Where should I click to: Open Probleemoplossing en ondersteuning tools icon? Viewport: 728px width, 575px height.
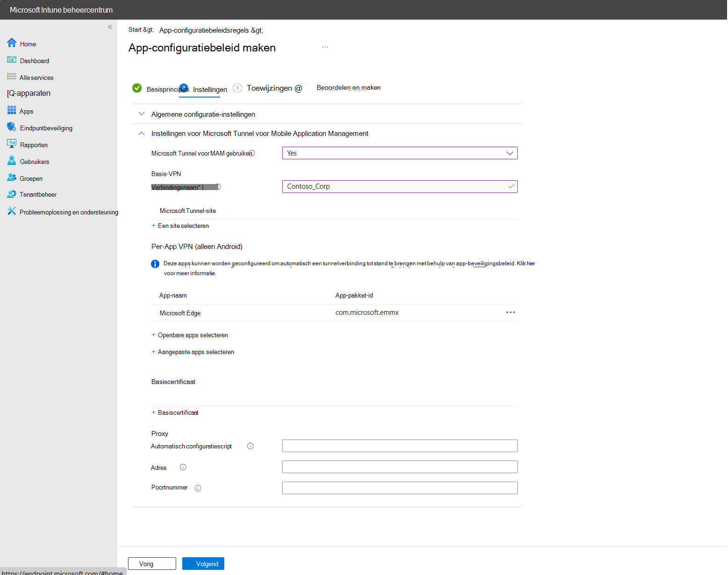[12, 211]
